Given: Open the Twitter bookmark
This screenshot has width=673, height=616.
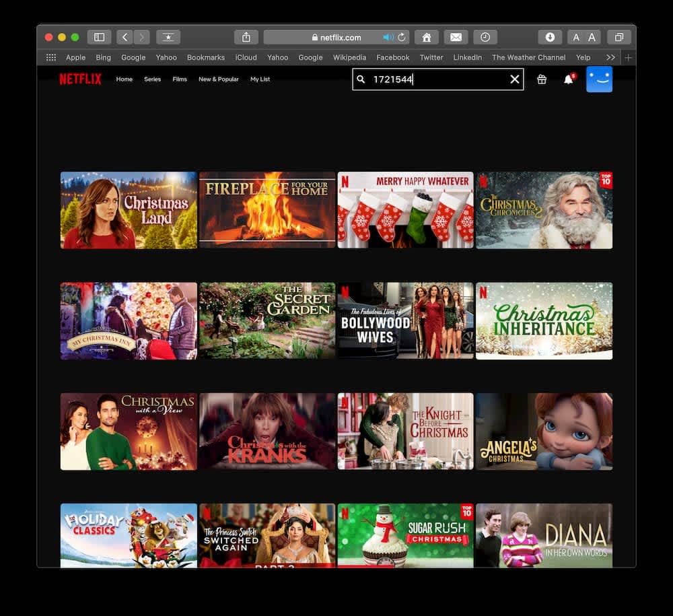Looking at the screenshot, I should pos(431,57).
